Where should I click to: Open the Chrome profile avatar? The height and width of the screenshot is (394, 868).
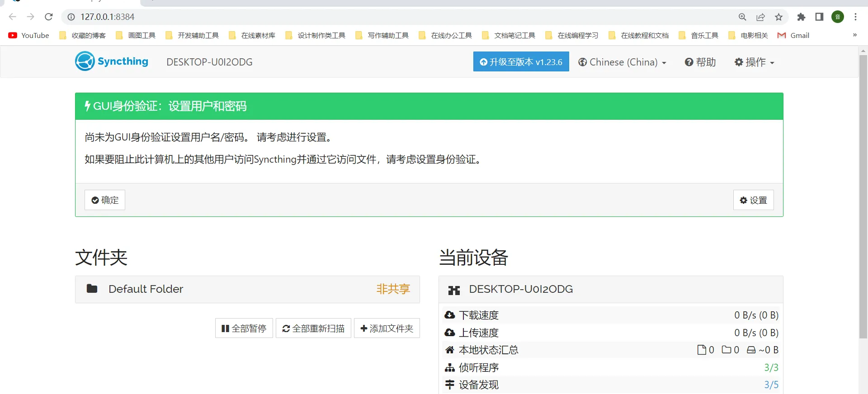(838, 17)
